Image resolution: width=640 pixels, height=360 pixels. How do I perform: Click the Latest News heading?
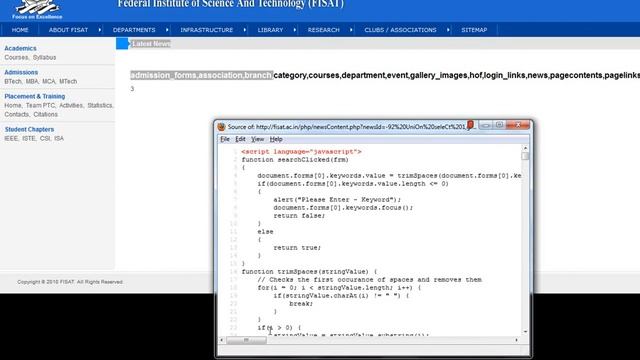tap(151, 44)
